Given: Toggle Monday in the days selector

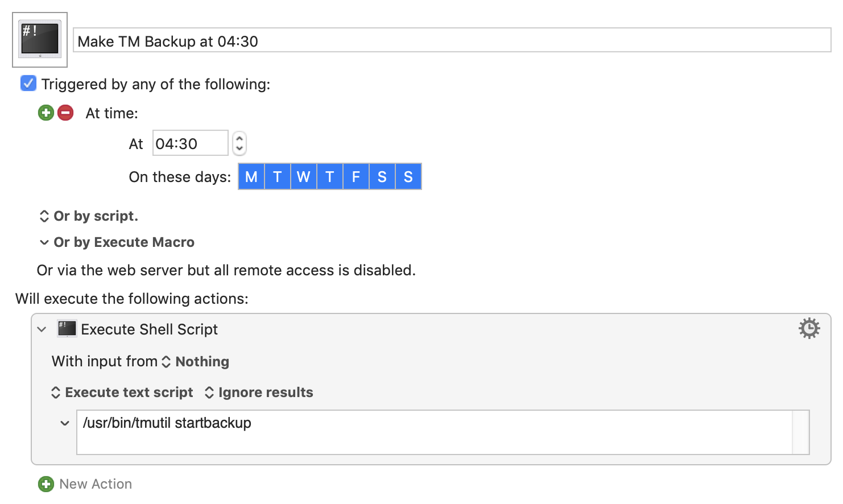Looking at the screenshot, I should click(x=251, y=177).
